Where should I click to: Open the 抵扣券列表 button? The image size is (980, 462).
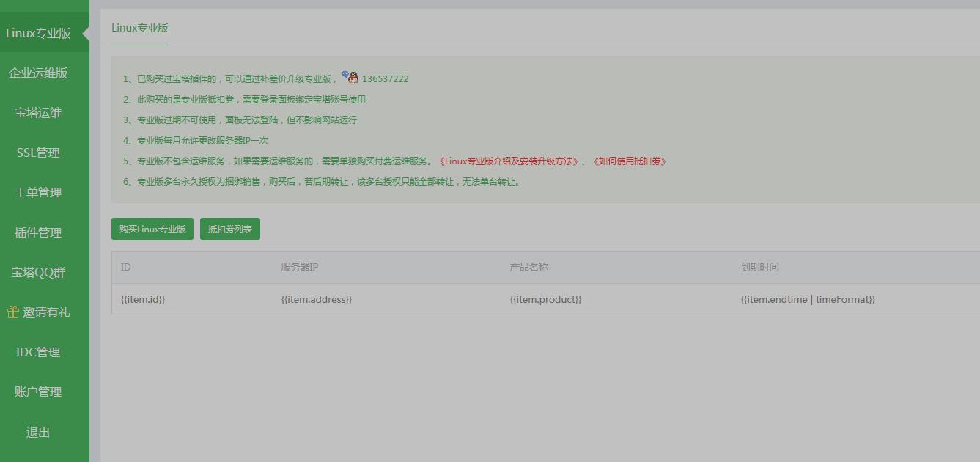[230, 229]
